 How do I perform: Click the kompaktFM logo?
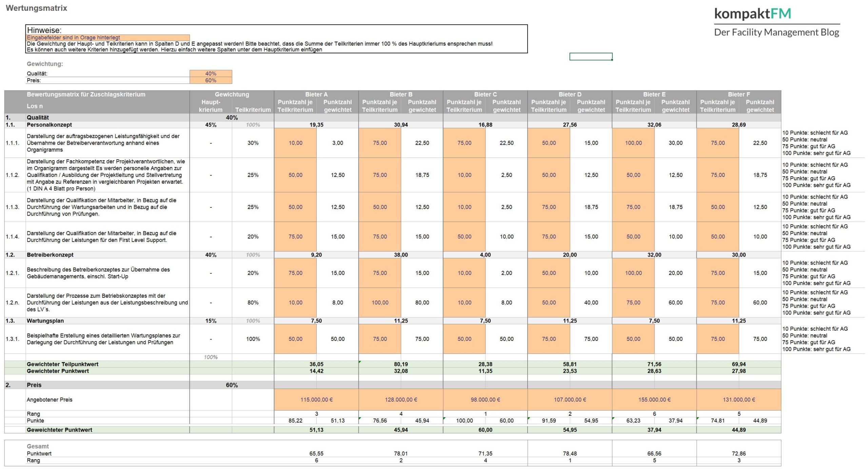[x=752, y=14]
